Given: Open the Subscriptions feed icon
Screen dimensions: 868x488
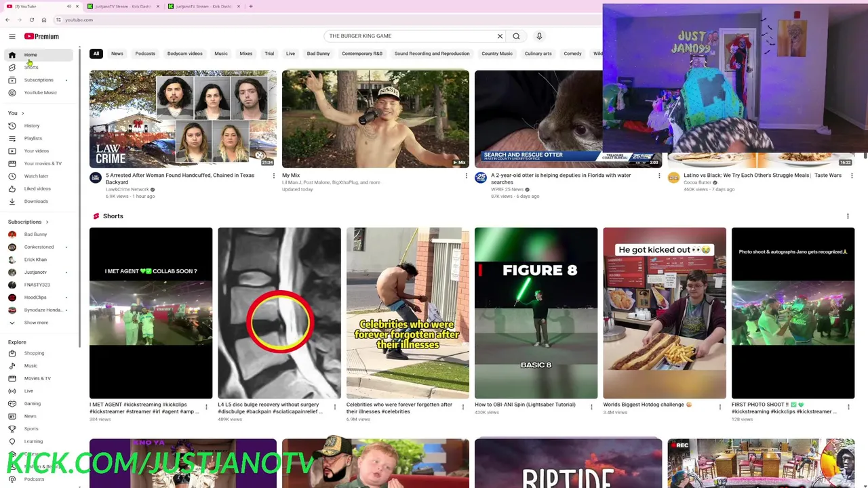Looking at the screenshot, I should coord(12,80).
